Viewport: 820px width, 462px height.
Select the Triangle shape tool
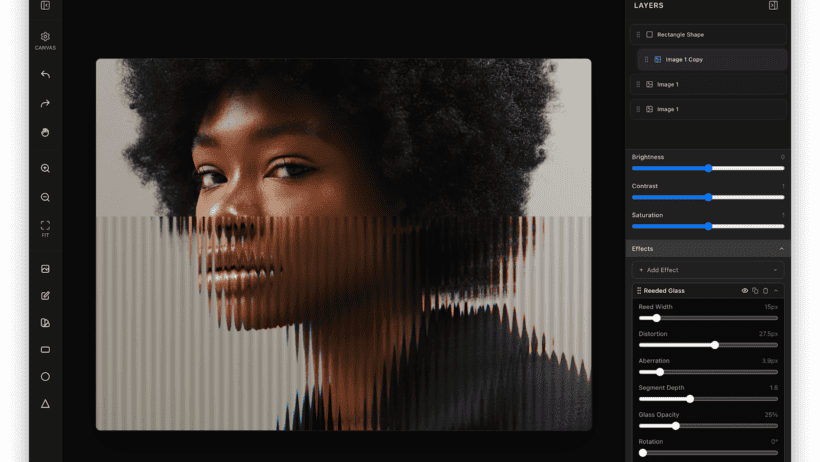[45, 404]
